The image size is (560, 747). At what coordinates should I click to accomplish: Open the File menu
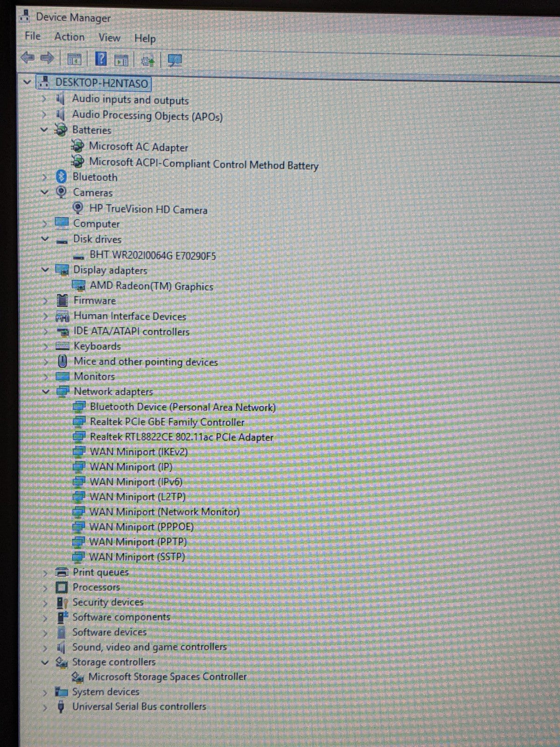coord(33,36)
